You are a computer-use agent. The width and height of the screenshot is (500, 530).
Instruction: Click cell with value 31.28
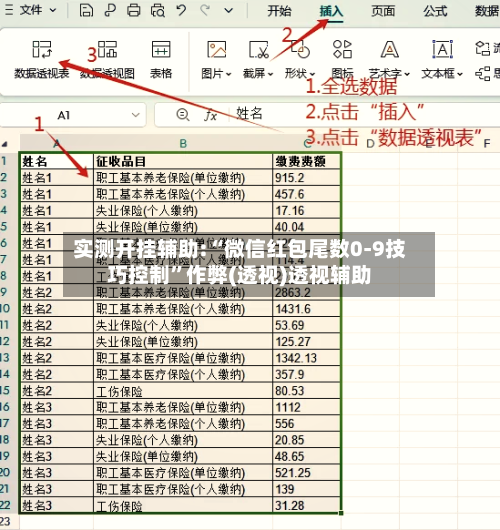(307, 505)
